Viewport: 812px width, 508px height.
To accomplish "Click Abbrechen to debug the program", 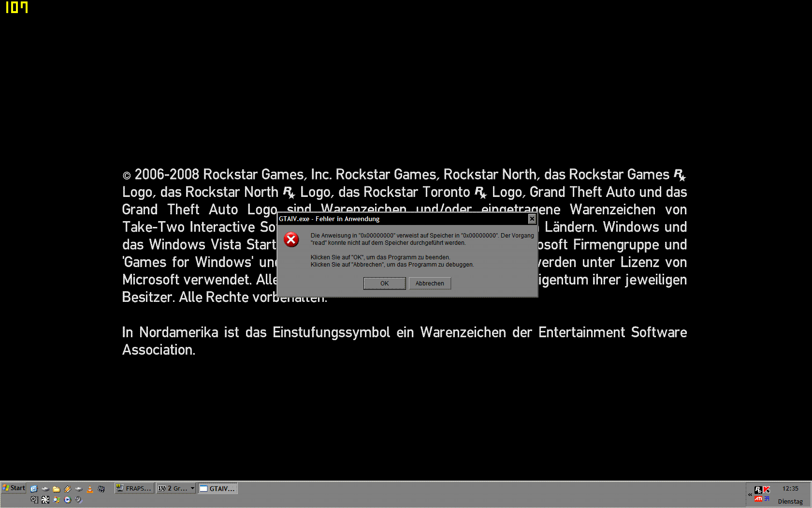I will (x=430, y=284).
